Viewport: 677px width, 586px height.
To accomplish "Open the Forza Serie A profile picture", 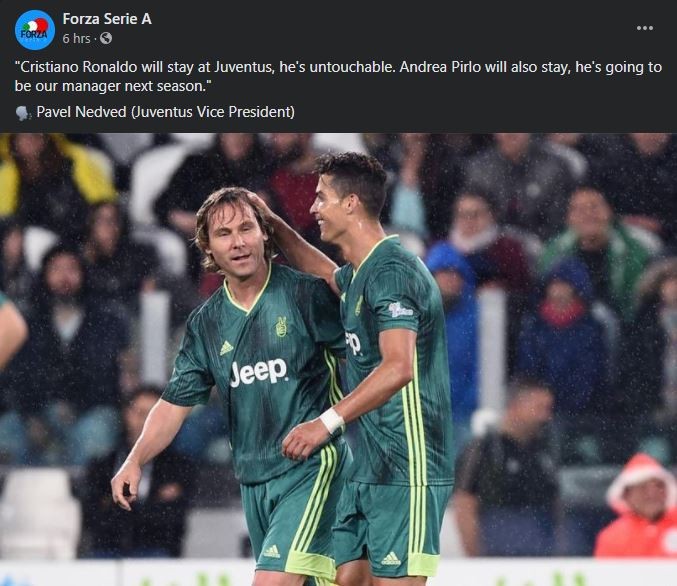I will coord(35,30).
